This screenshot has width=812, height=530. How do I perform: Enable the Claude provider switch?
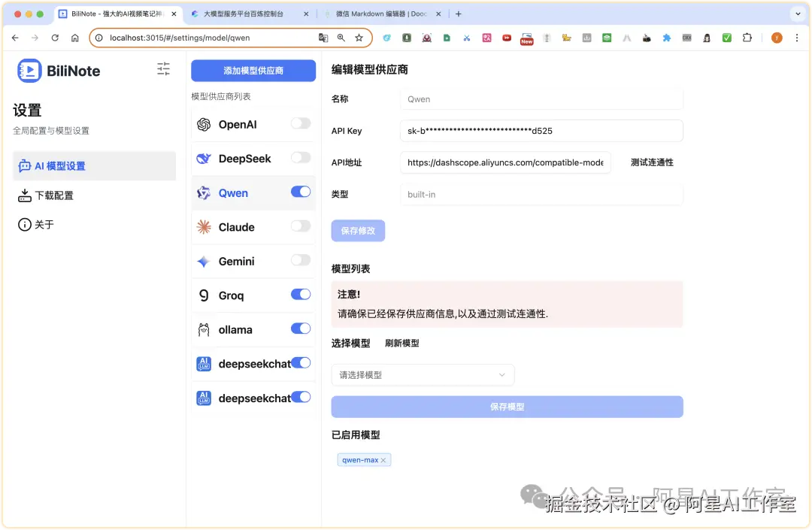pos(300,226)
